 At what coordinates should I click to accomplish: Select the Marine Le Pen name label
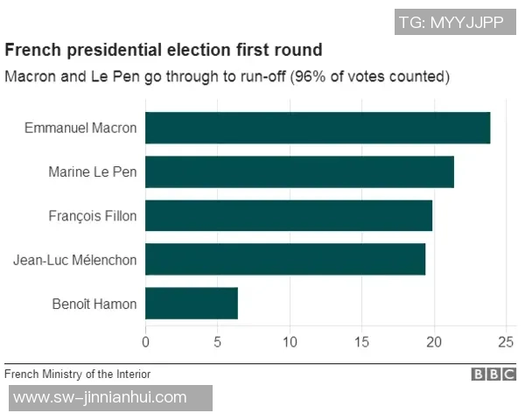[93, 172]
